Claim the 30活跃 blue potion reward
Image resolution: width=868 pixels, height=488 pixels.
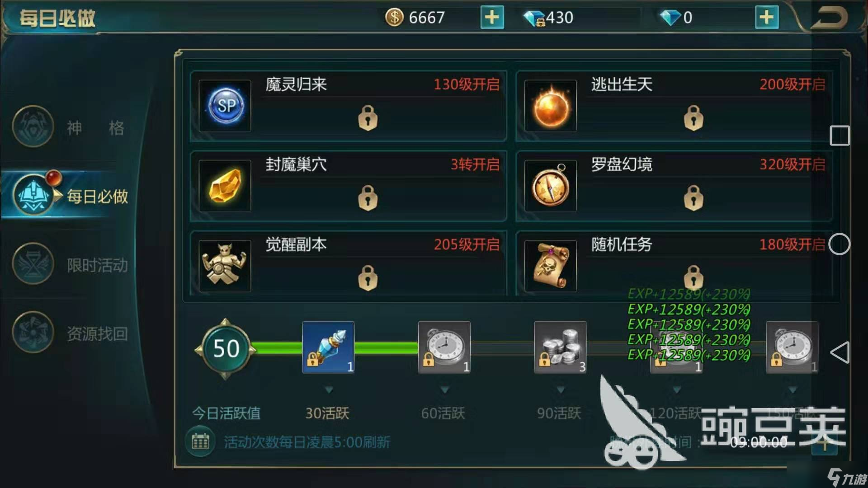(x=328, y=347)
